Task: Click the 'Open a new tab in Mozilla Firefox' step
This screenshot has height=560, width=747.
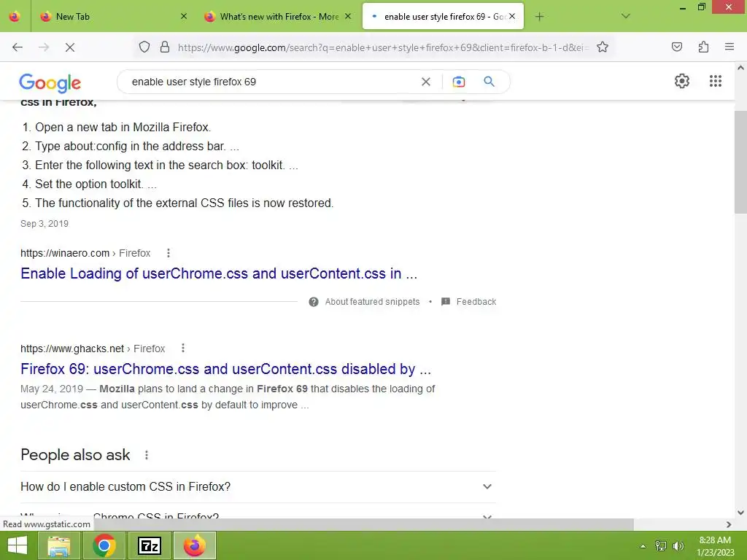Action: tap(123, 127)
